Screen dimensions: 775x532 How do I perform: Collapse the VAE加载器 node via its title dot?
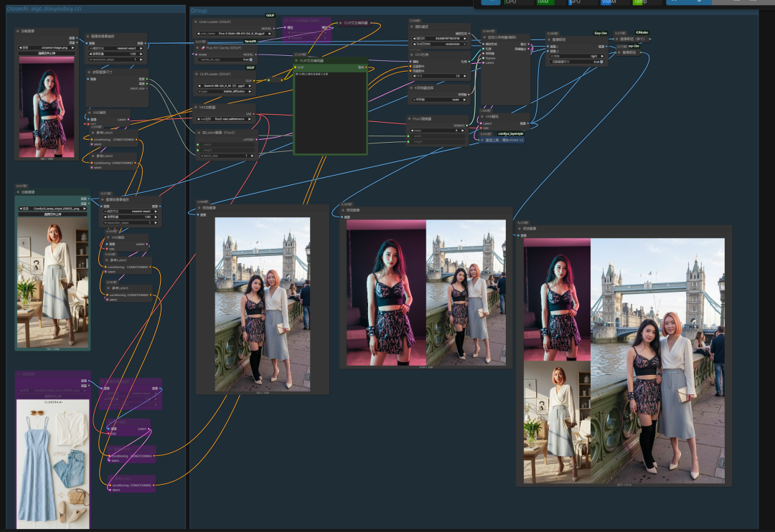(196, 107)
